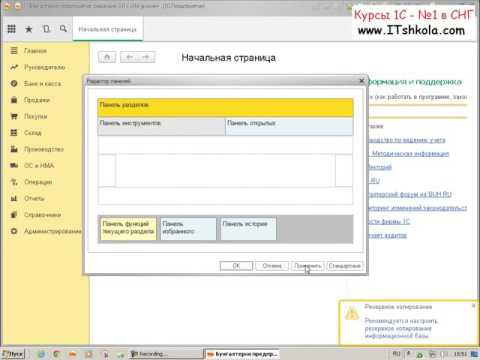Switch to the Recording taskbar window
480x360 pixels.
click(166, 354)
